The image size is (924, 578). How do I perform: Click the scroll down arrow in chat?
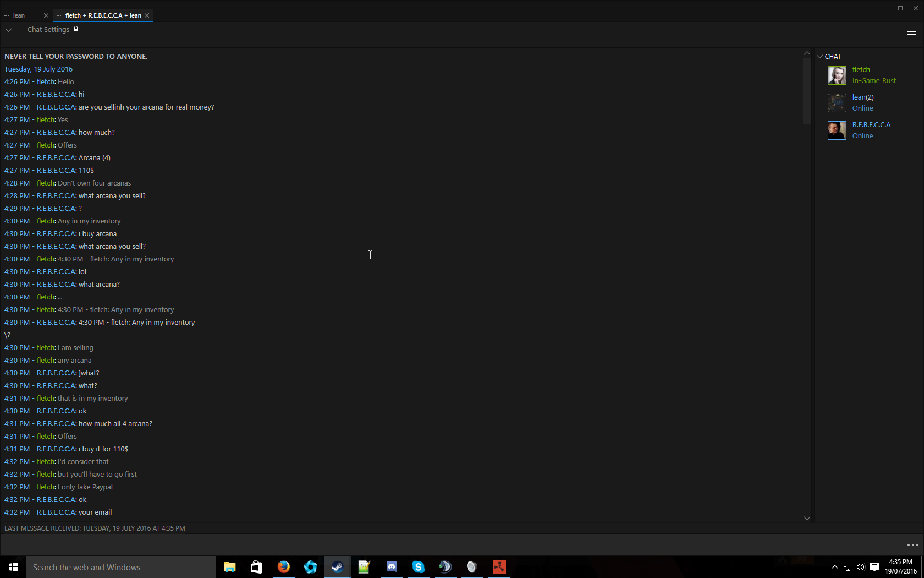coord(807,518)
